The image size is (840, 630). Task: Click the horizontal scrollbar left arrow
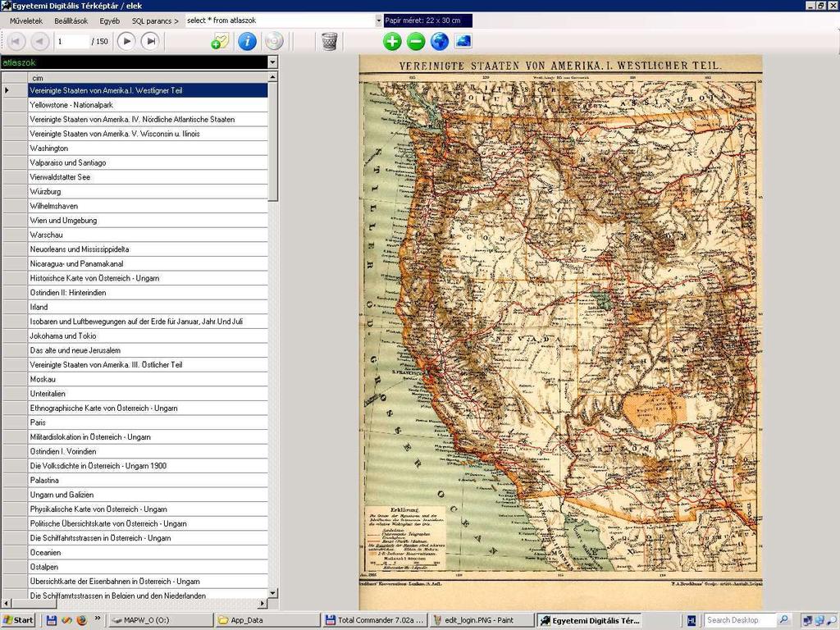(6, 603)
